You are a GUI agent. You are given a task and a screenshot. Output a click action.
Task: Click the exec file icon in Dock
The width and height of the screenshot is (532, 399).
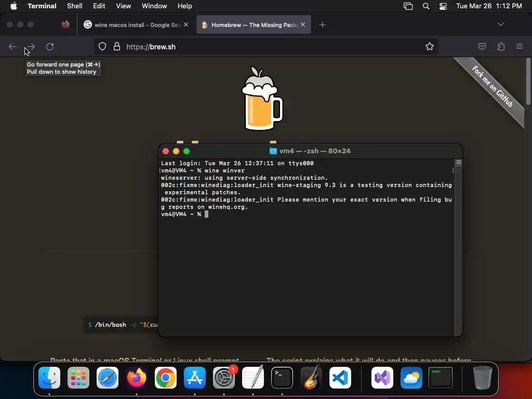(x=441, y=377)
